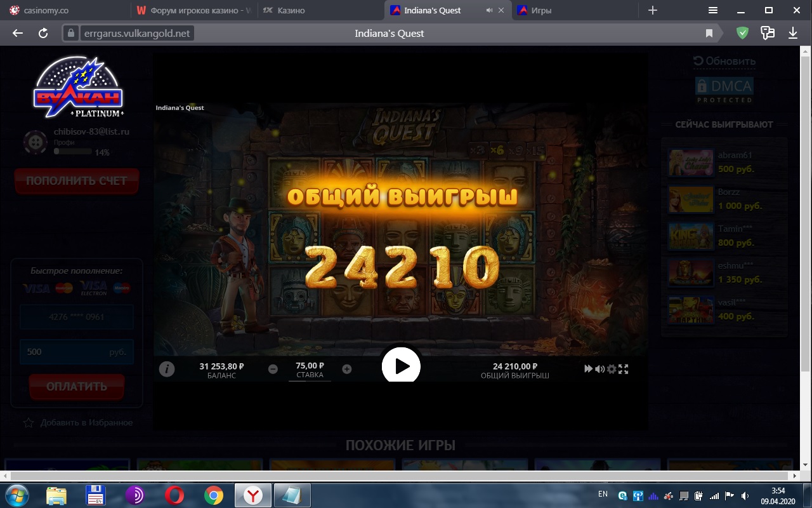Screen dimensions: 812x508
Task: Open the browser downloads panel
Action: [x=793, y=33]
